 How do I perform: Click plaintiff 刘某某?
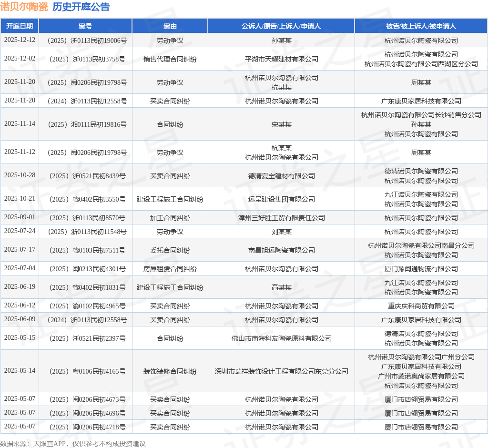pos(281,232)
